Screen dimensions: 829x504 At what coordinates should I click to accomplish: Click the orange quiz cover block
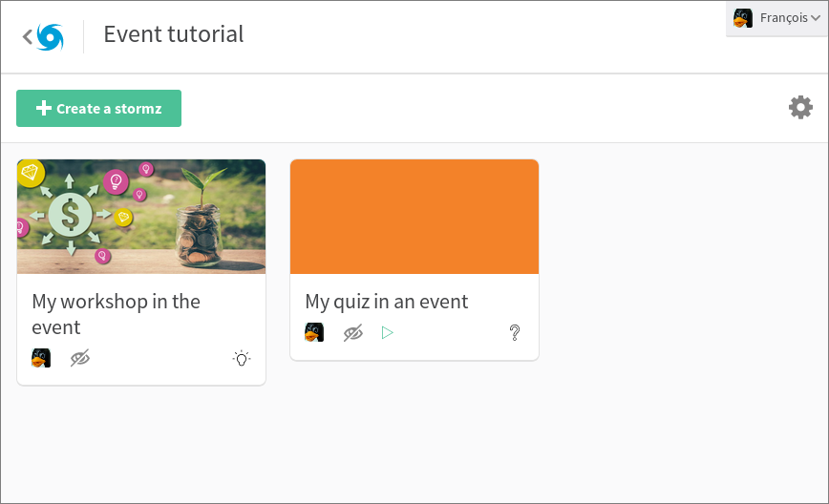click(414, 217)
